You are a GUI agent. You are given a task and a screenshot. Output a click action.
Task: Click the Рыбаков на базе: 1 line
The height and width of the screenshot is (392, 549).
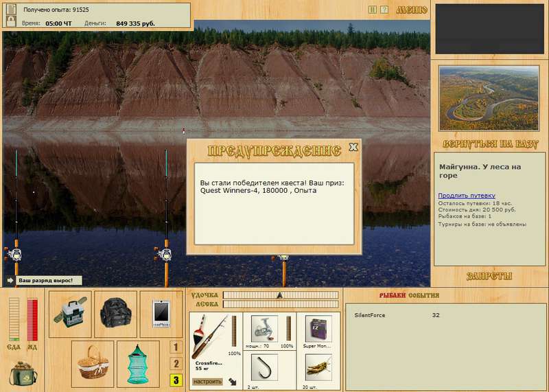click(465, 216)
